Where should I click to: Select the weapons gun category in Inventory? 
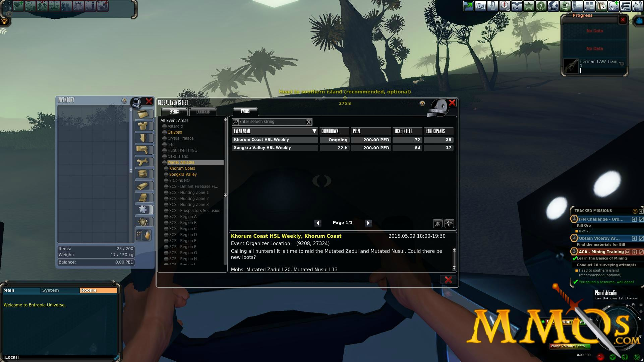144,150
